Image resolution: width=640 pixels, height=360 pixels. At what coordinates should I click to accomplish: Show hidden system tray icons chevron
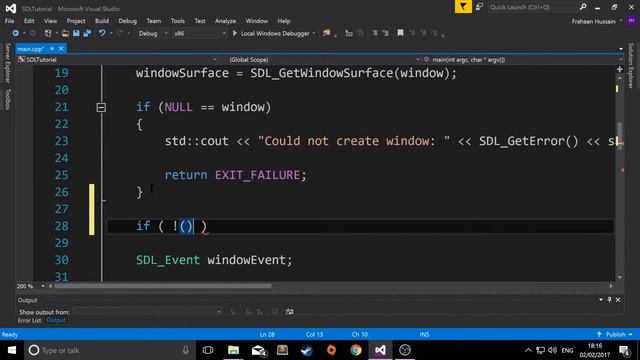(x=528, y=350)
